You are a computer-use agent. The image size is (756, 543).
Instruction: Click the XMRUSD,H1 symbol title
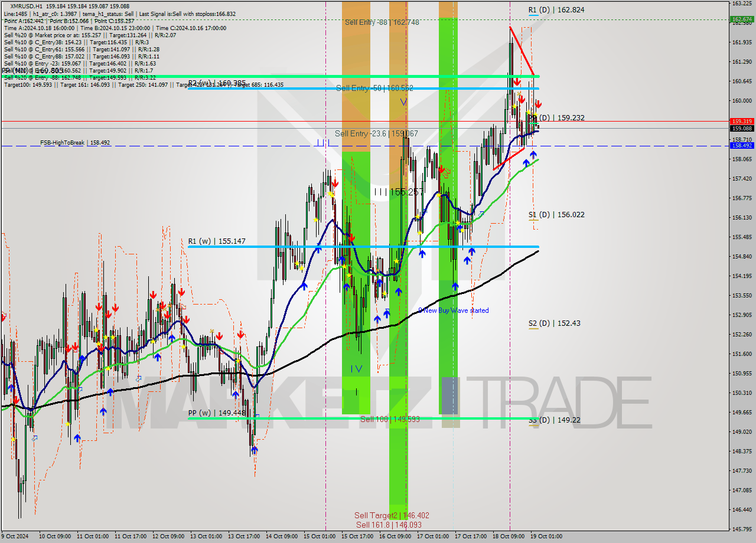pos(27,6)
